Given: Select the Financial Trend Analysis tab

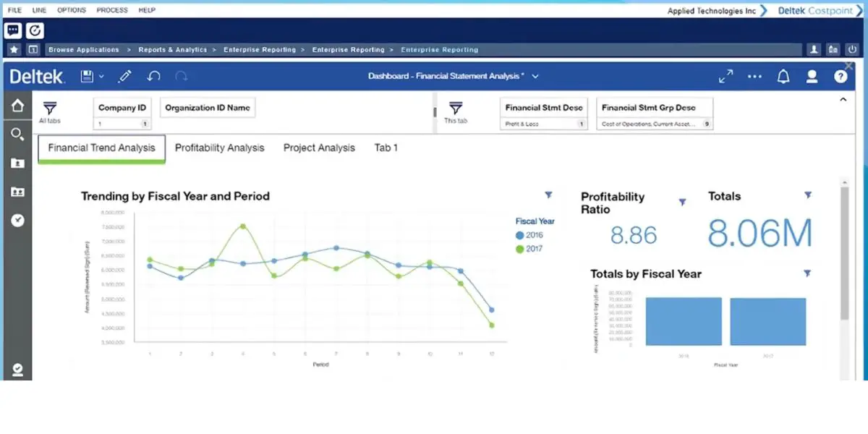Looking at the screenshot, I should pos(102,148).
